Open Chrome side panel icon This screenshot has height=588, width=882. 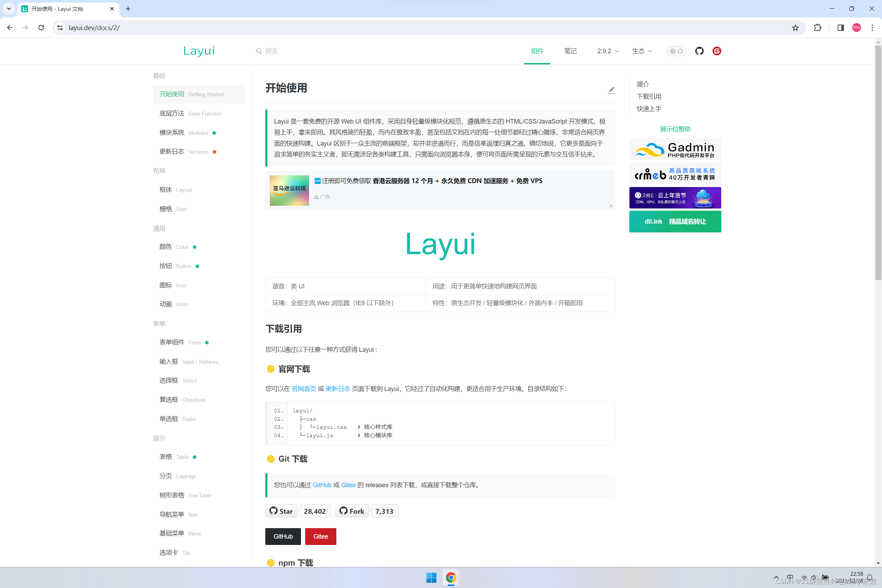coord(840,28)
